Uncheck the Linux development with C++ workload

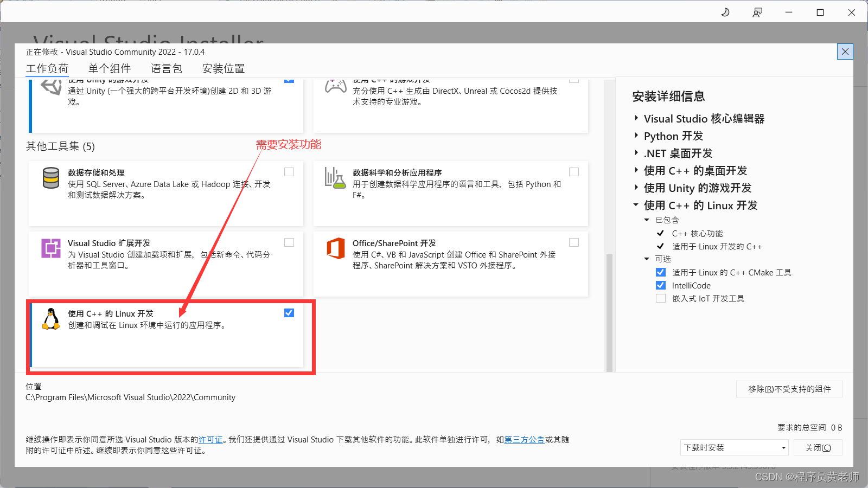[x=289, y=313]
